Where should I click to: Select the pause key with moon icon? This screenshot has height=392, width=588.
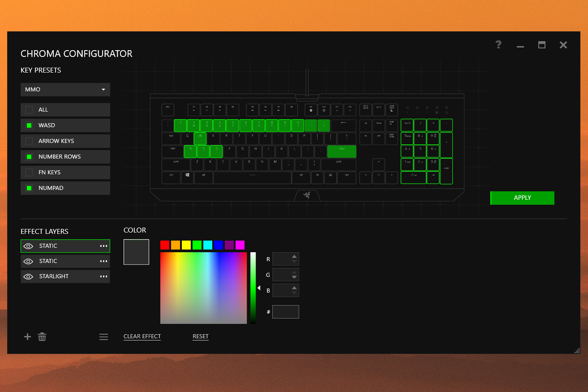[x=391, y=110]
